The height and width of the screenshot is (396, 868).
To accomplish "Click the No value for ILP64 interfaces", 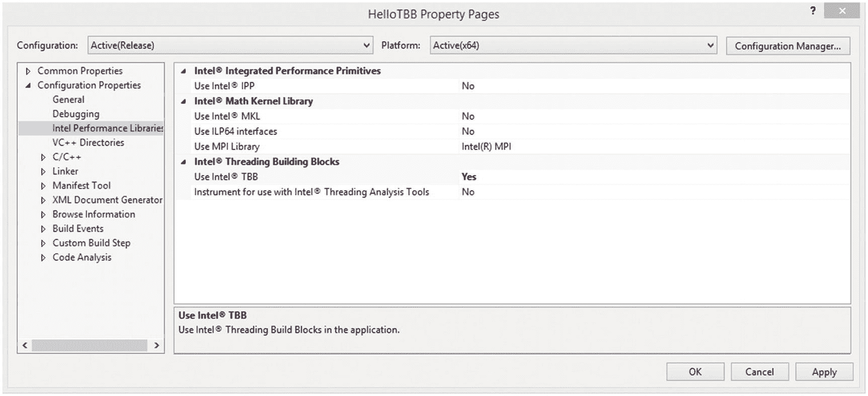I will (468, 131).
